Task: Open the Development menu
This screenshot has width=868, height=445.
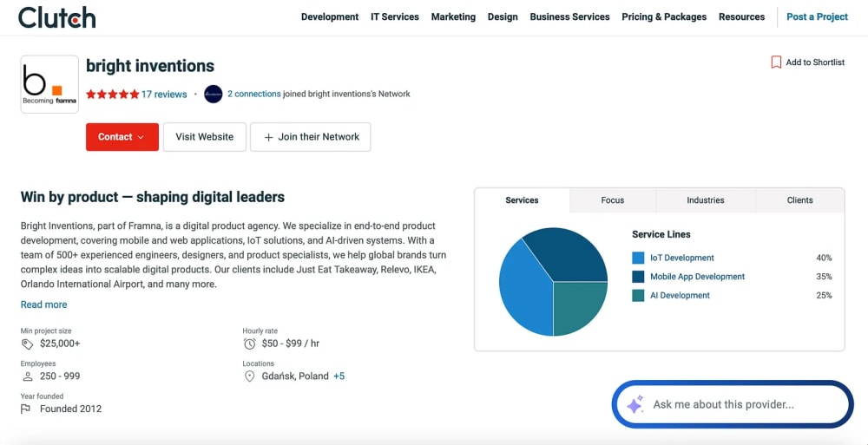Action: [330, 17]
